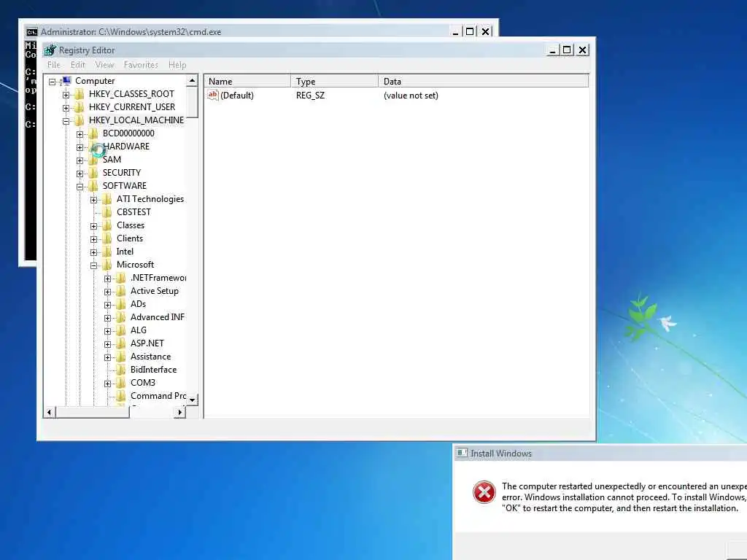This screenshot has width=747, height=560.
Task: Select the (Default) value name
Action: pyautogui.click(x=237, y=96)
